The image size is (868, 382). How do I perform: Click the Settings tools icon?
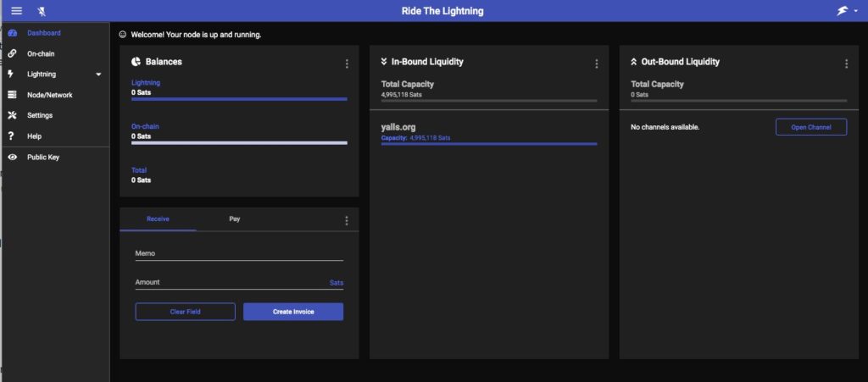pyautogui.click(x=12, y=115)
